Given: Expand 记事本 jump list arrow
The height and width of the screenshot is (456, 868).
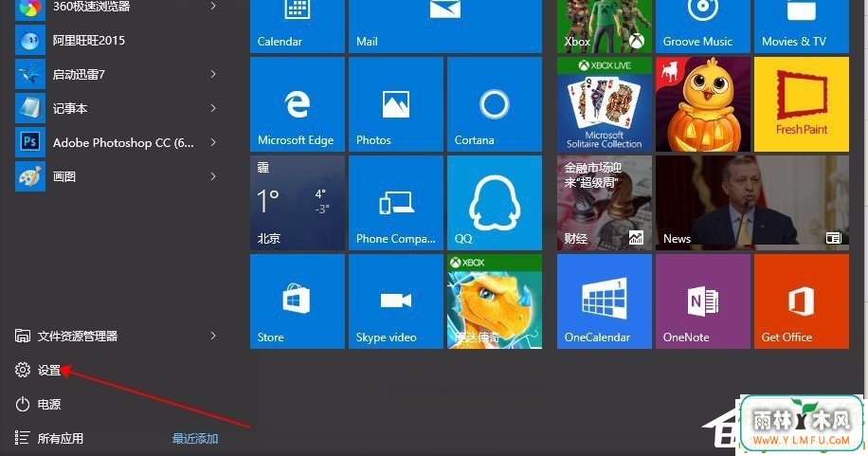Looking at the screenshot, I should click(x=213, y=108).
